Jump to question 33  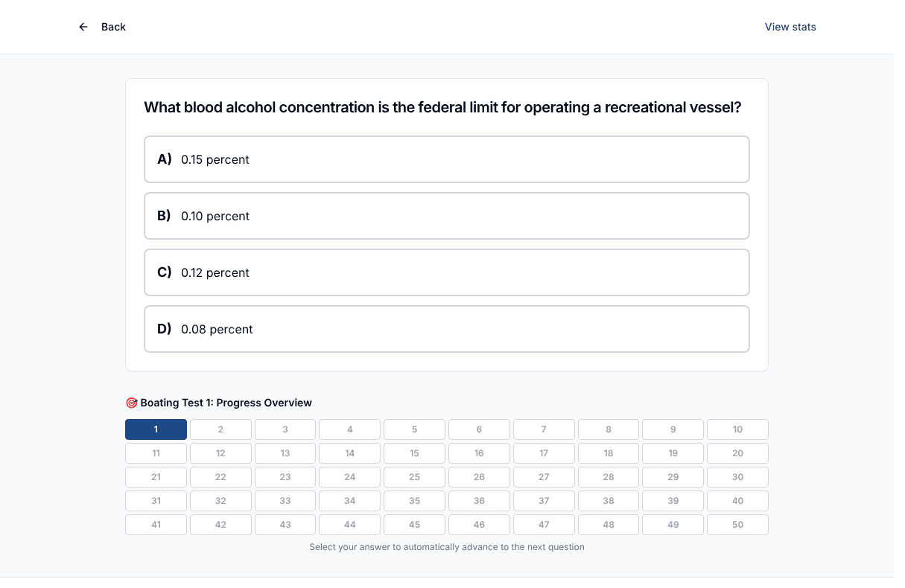pyautogui.click(x=285, y=501)
